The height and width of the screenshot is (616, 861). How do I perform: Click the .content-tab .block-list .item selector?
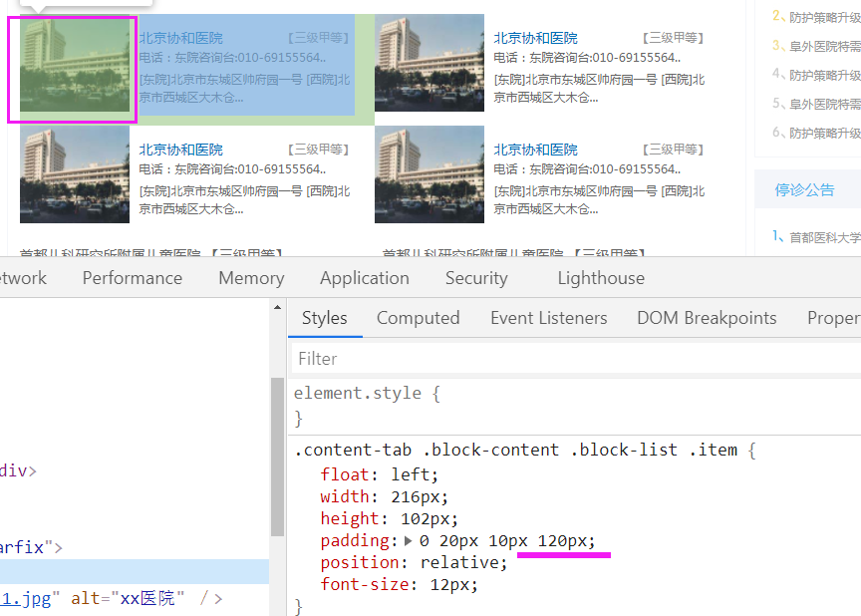[518, 450]
